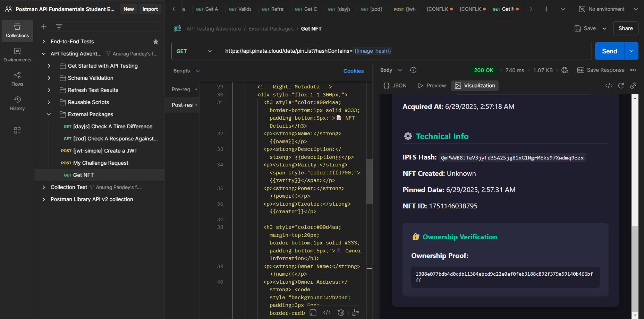Copy response link using chain icon
Image resolution: width=644 pixels, height=319 pixels.
(633, 86)
